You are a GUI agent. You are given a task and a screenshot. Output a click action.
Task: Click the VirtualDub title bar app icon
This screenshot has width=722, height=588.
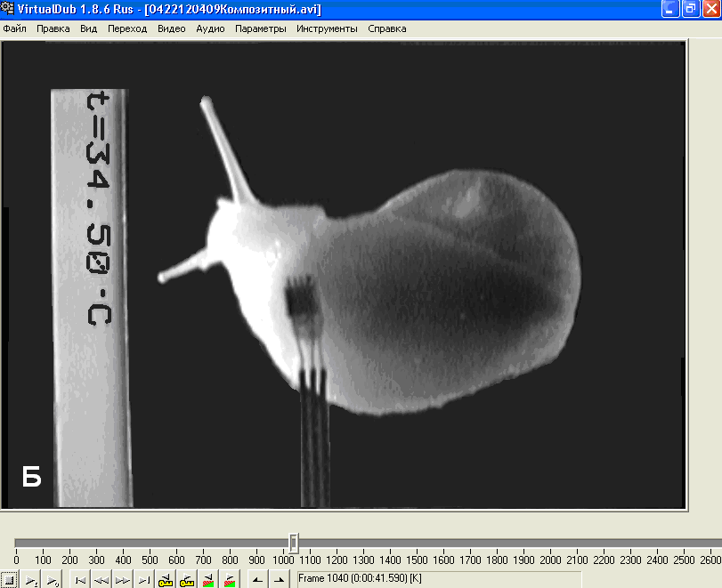7,8
